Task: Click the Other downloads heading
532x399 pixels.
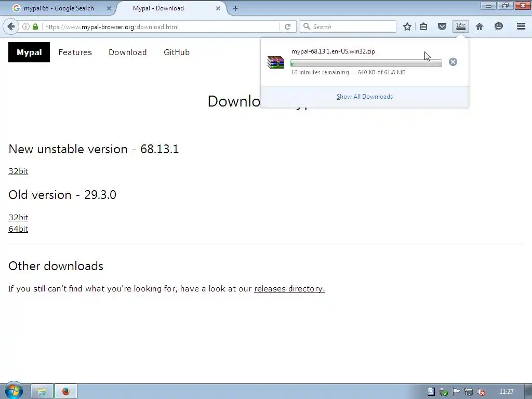Action: (56, 266)
